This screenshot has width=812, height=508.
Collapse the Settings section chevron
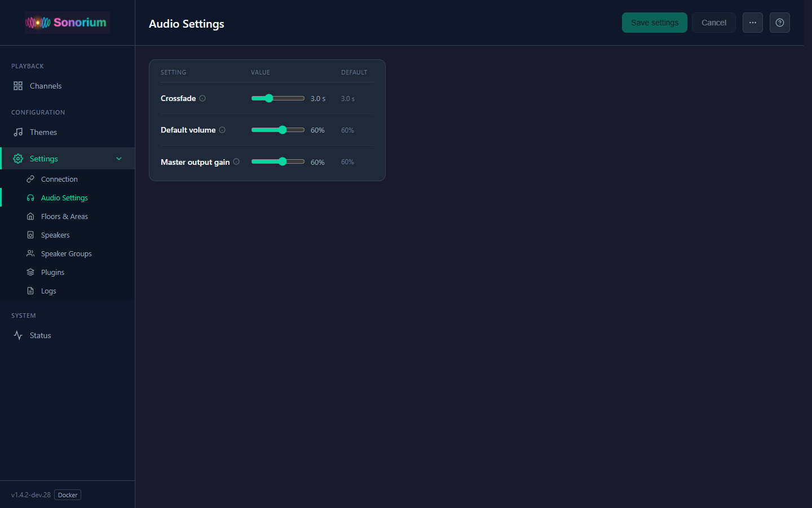tap(119, 159)
